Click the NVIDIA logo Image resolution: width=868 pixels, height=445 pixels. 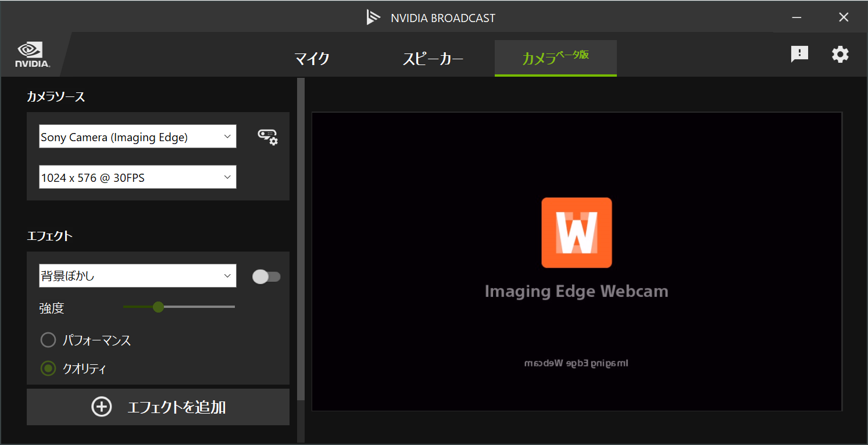pos(33,55)
